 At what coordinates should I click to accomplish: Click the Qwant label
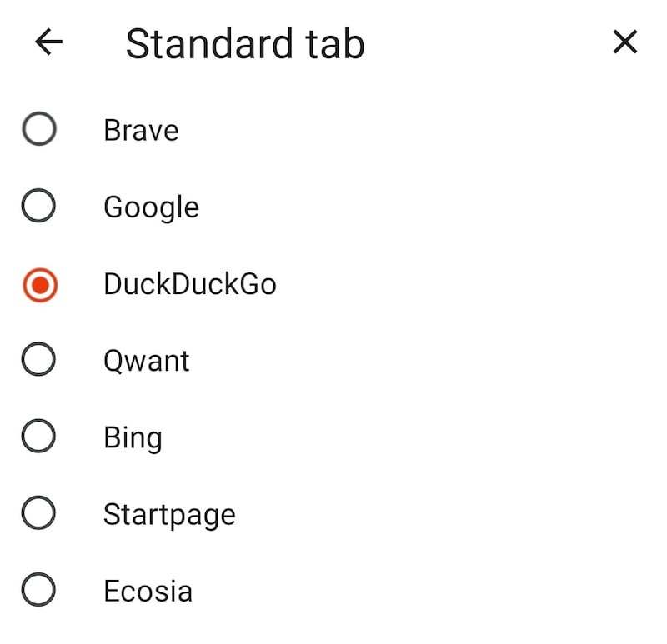click(x=148, y=360)
